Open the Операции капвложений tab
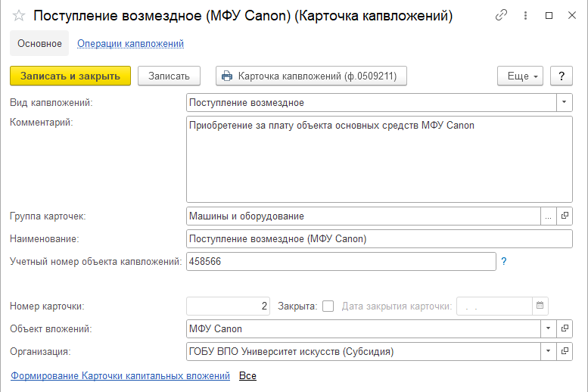The width and height of the screenshot is (588, 392). [130, 44]
